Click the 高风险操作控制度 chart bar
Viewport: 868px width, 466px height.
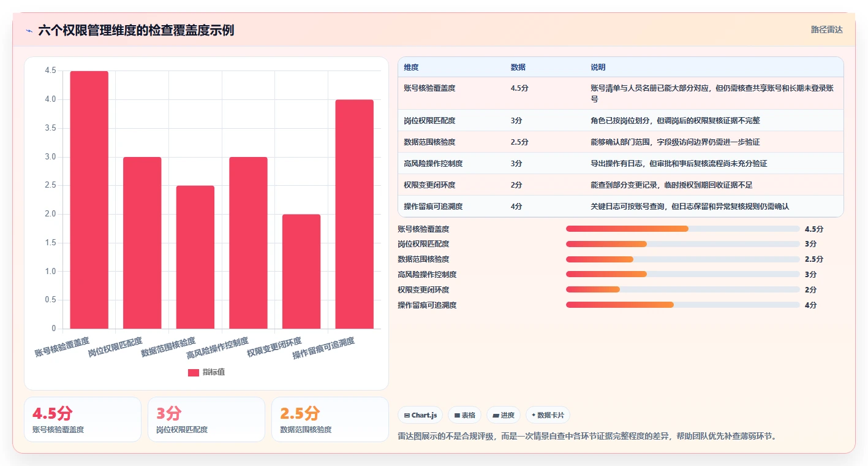(248, 243)
